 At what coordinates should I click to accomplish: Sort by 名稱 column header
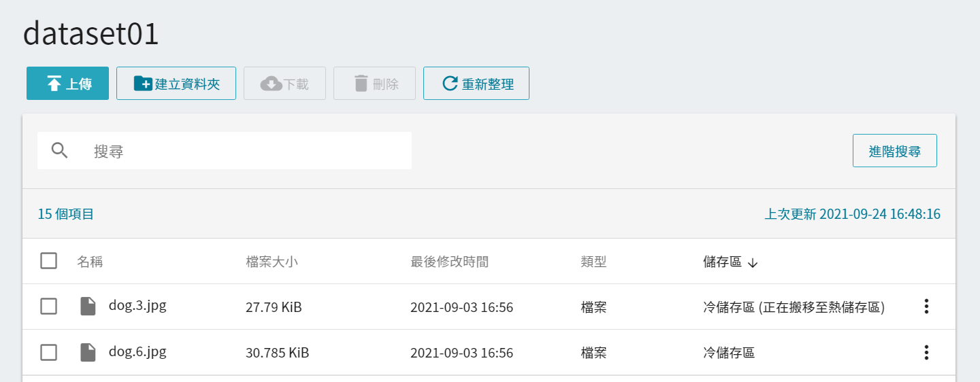tap(90, 262)
